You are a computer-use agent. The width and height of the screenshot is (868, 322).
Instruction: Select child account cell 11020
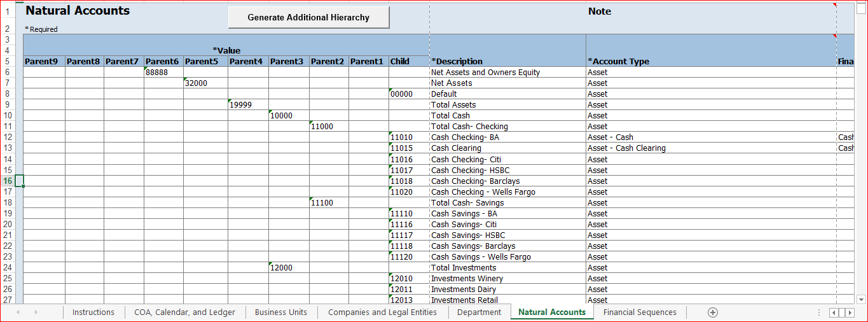[409, 192]
